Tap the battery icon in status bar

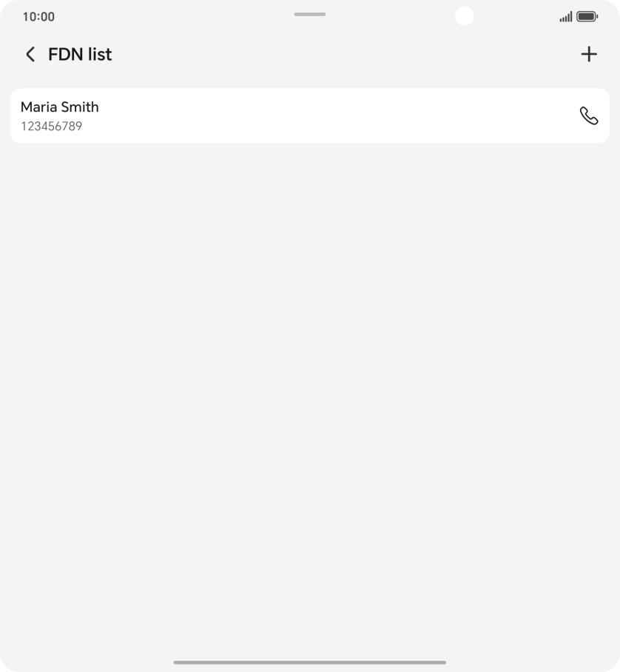pos(587,16)
